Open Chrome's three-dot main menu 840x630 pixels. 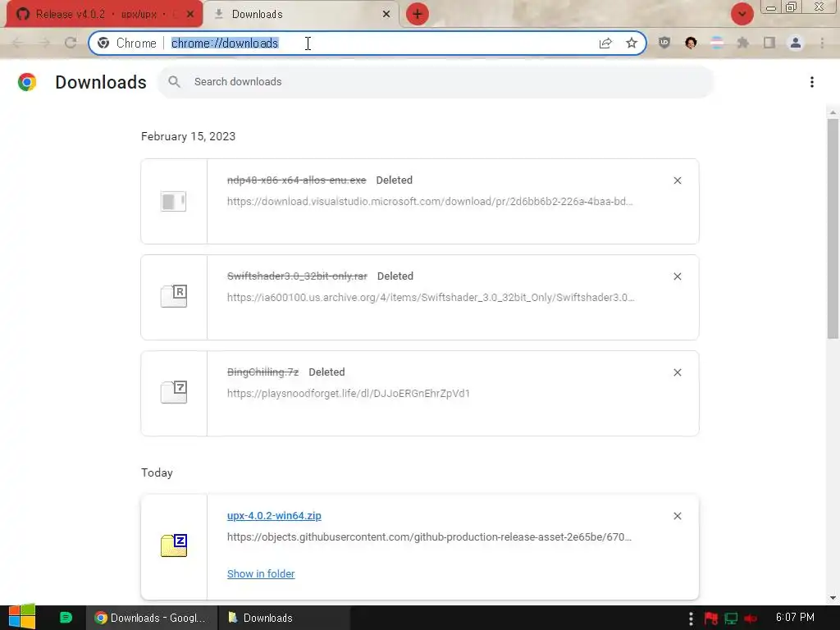[822, 43]
